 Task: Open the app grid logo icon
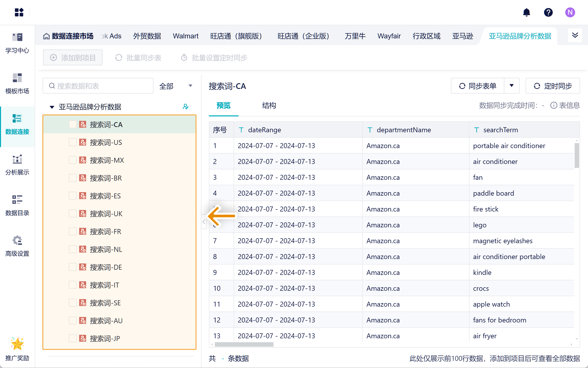pos(19,12)
